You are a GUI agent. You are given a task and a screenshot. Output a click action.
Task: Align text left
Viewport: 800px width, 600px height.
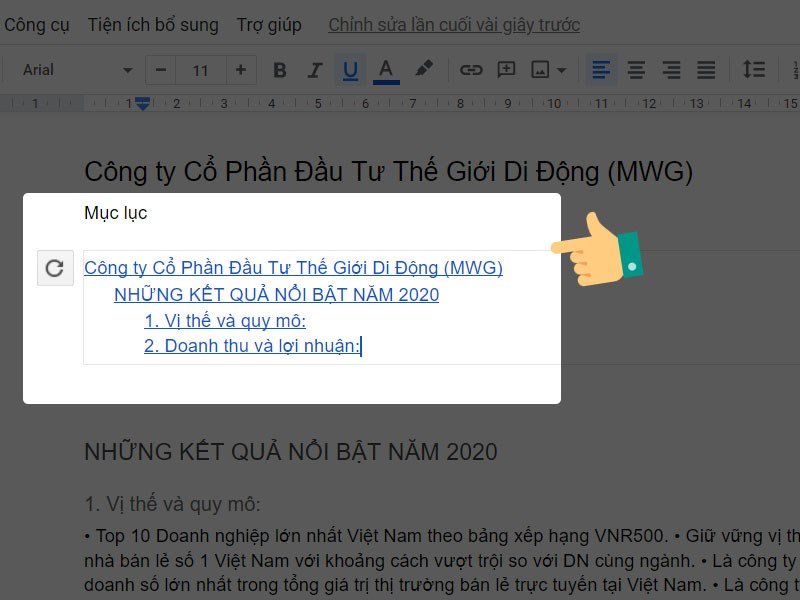coord(601,70)
